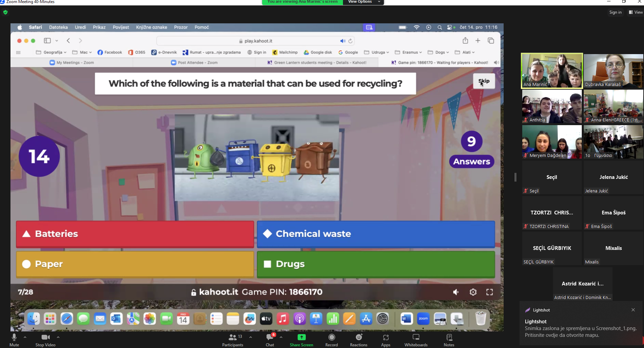The height and width of the screenshot is (348, 644).
Task: Click the Zoom Sign in link
Action: coord(615,12)
